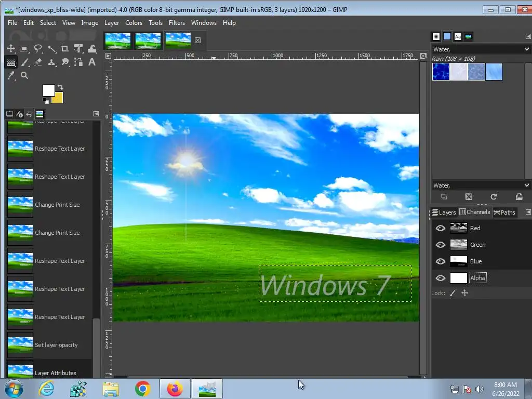Open the lower Water tag assignment dropdown
The image size is (532, 399).
click(x=527, y=185)
